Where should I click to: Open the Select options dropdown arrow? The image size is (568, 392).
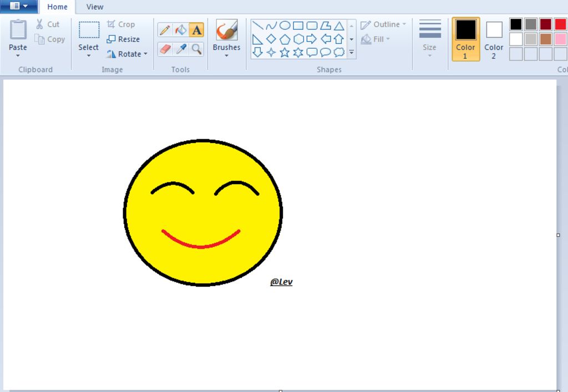click(89, 56)
